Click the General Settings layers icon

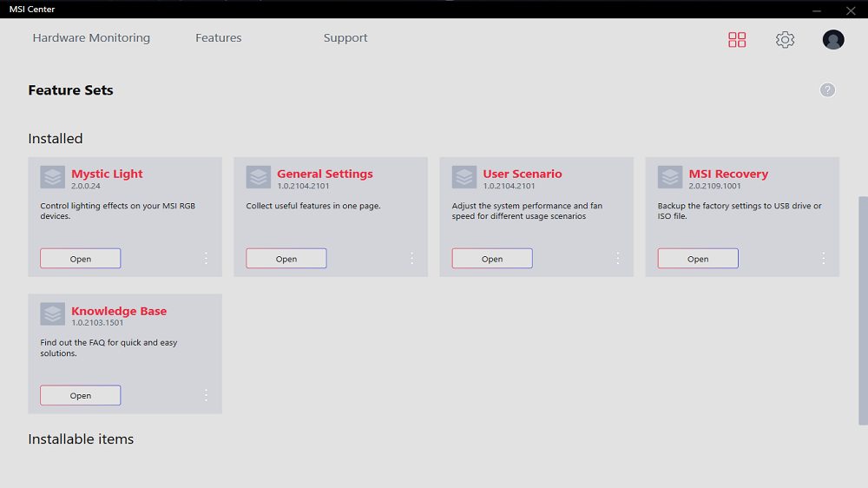click(259, 177)
